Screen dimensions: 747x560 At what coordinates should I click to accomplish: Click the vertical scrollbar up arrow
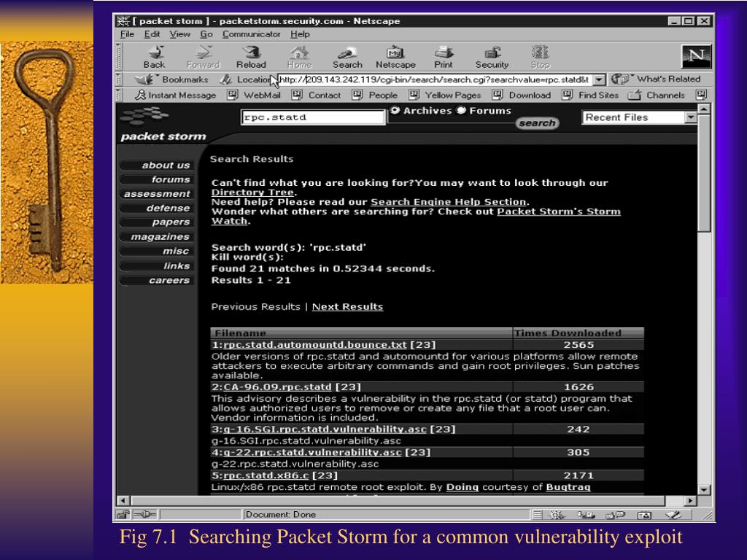pyautogui.click(x=704, y=109)
